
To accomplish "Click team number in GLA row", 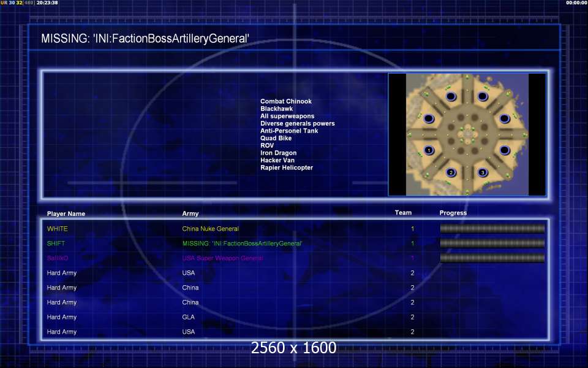I will click(x=412, y=317).
